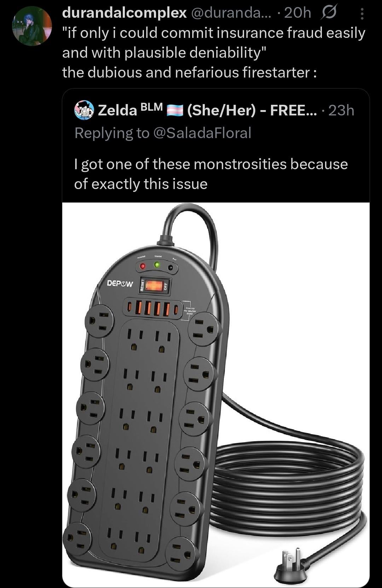Click the 20h post timestamp
This screenshot has width=382, height=588.
297,13
